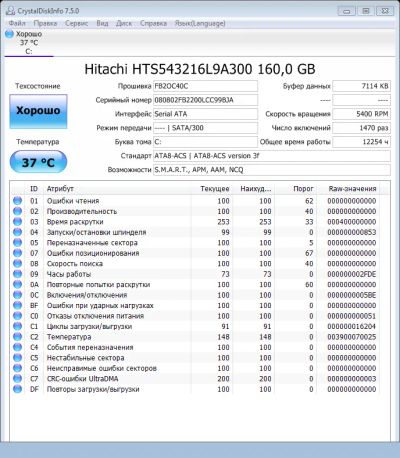Click status icon for 05 Переназначенные сектора
The width and height of the screenshot is (400, 458).
[17, 242]
